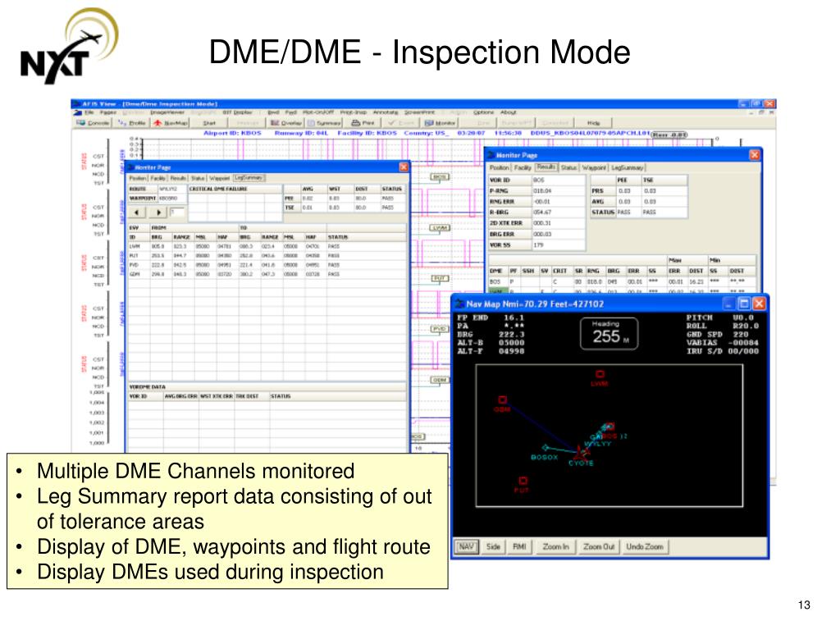Click the Start toolbar button

coord(209,123)
